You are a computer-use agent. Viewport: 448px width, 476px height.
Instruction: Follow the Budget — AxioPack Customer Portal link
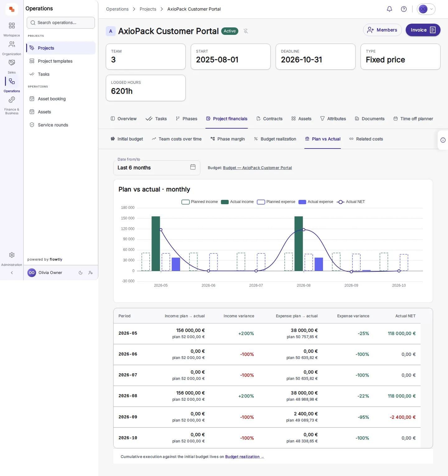point(258,168)
